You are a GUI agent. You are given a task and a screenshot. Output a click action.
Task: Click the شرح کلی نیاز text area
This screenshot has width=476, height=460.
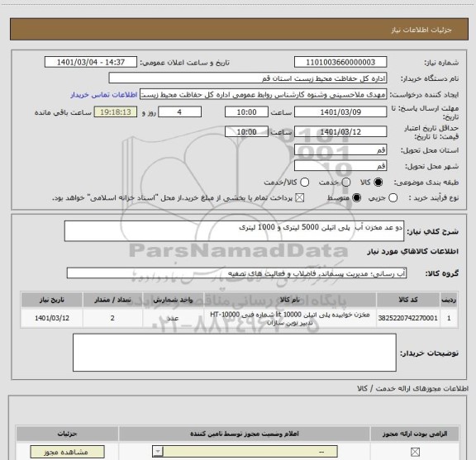coord(234,231)
